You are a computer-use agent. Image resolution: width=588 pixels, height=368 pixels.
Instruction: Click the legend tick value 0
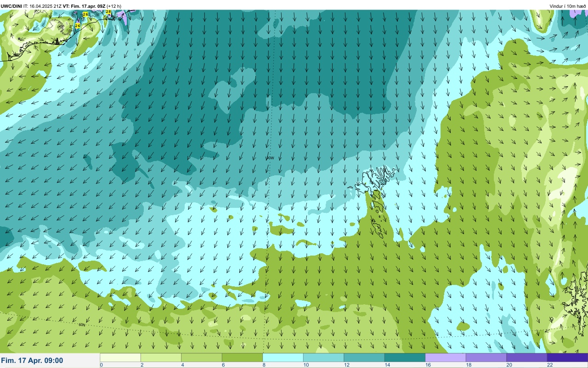point(101,365)
